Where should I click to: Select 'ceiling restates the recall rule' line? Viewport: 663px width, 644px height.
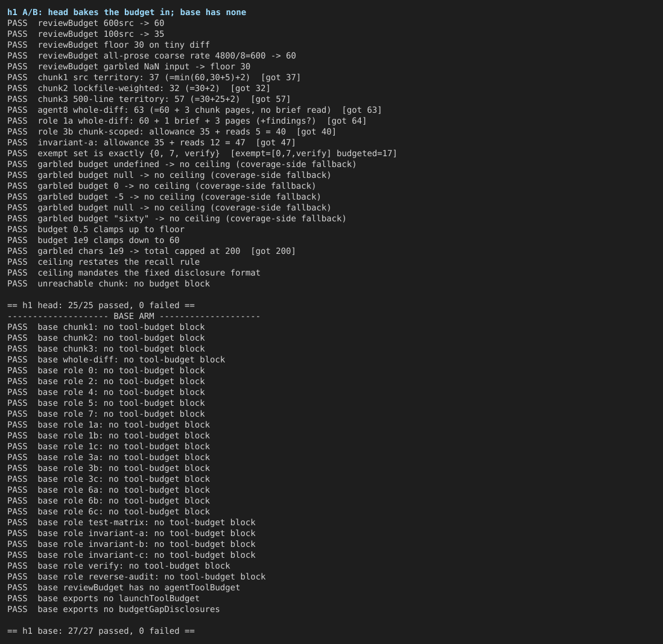(x=104, y=262)
